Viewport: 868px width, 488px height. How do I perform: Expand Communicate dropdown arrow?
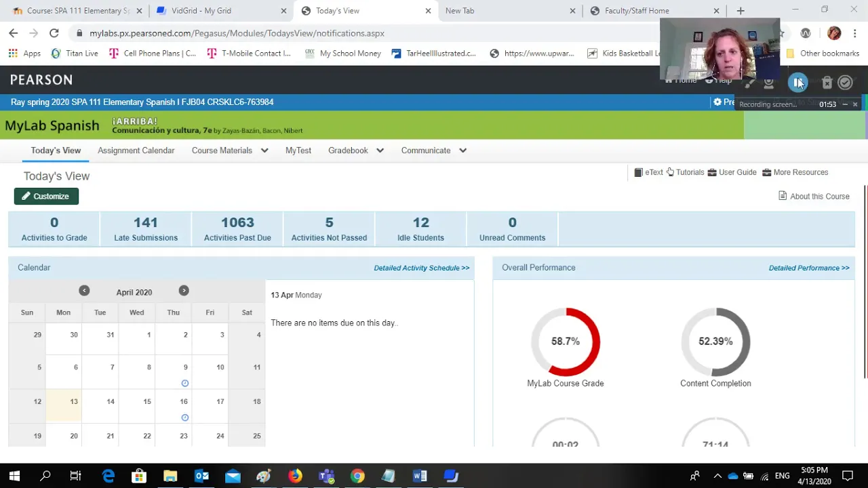pos(462,150)
